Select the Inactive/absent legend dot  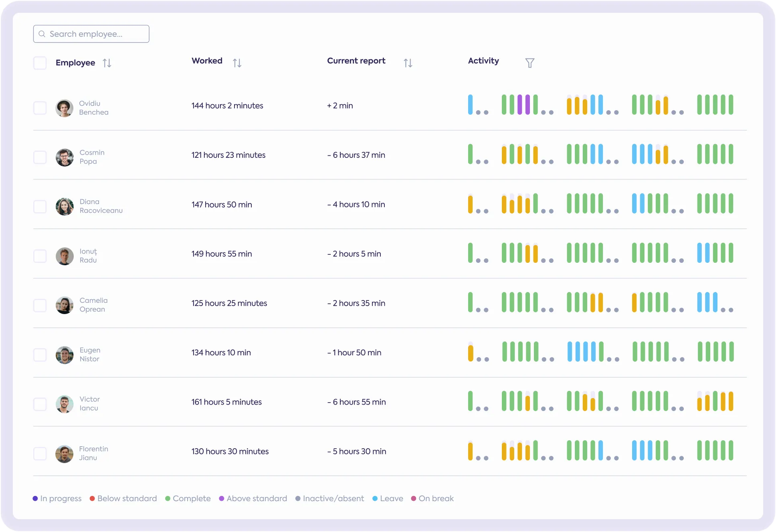[298, 498]
